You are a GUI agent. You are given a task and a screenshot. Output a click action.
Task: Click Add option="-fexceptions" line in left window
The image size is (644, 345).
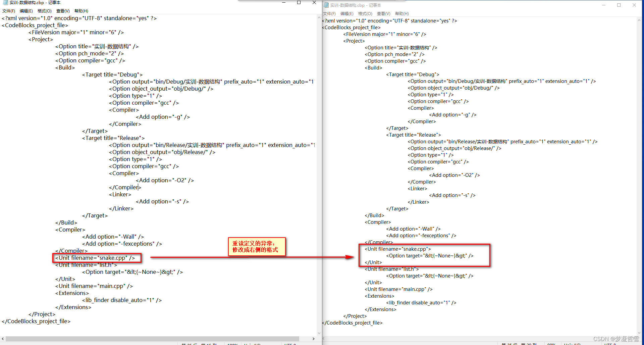point(122,244)
